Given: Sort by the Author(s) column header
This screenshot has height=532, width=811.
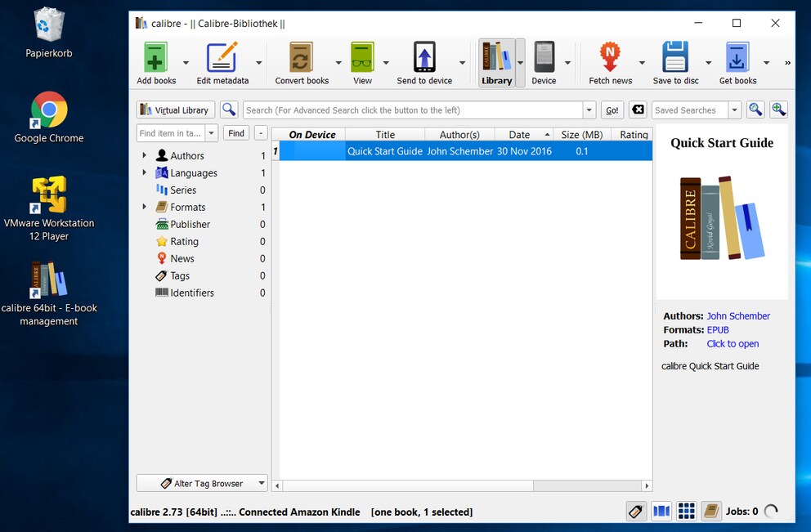Looking at the screenshot, I should (x=459, y=134).
